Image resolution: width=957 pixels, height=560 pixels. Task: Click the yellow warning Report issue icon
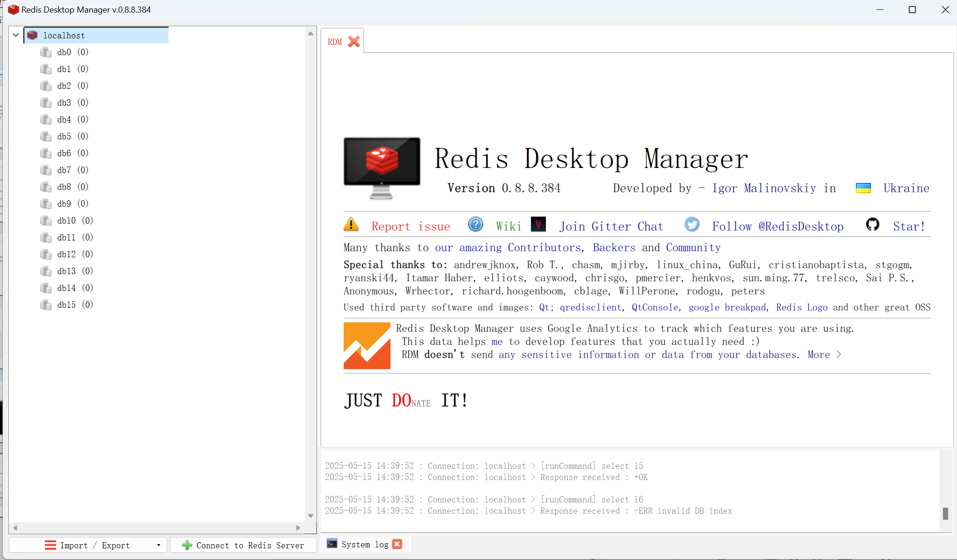pos(351,225)
